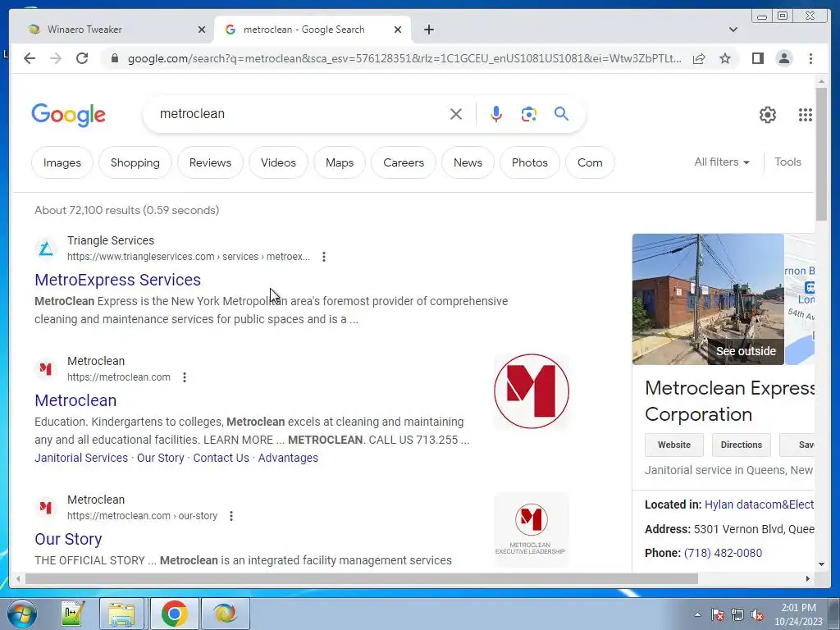Viewport: 840px width, 630px height.
Task: Click the horizontal scrollbar thumb
Action: (x=362, y=578)
